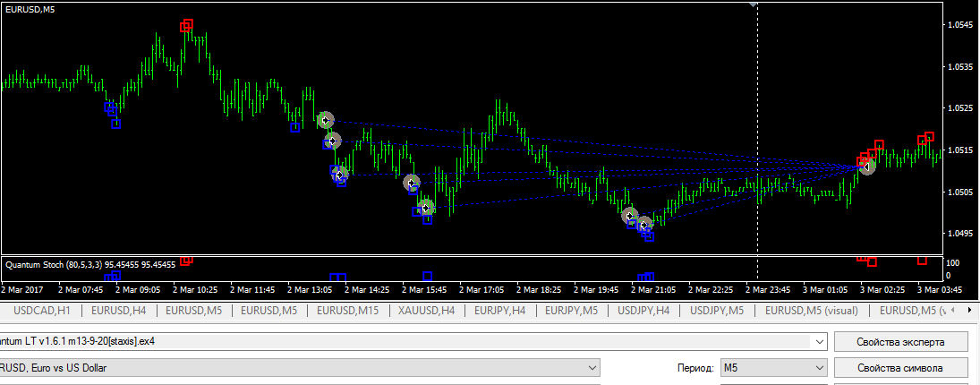Click the 1.0505 price level on the axis

click(962, 192)
